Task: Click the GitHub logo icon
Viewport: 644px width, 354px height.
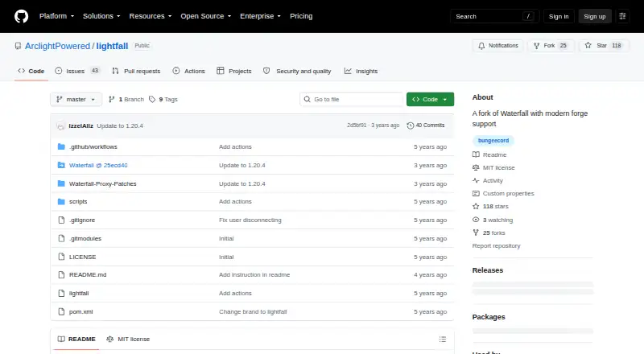Action: click(x=22, y=16)
